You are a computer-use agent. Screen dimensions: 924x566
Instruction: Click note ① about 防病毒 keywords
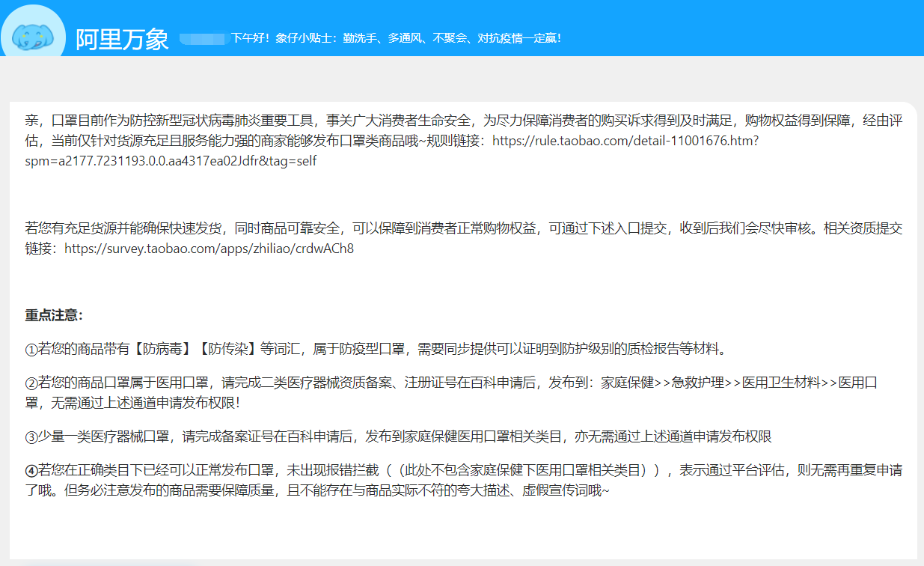tap(376, 349)
